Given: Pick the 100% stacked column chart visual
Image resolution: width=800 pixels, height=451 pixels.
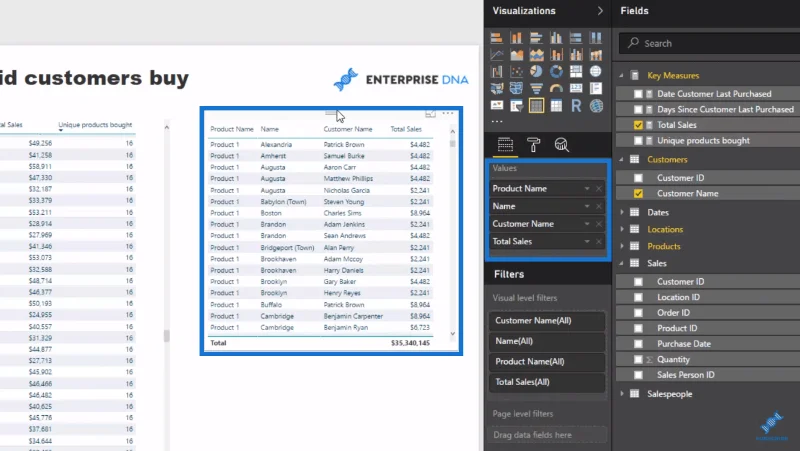Looking at the screenshot, I should (596, 38).
